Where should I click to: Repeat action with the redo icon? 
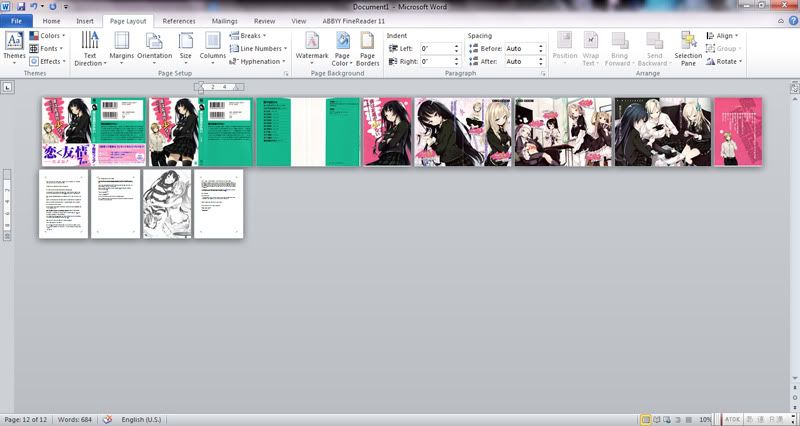click(x=53, y=7)
